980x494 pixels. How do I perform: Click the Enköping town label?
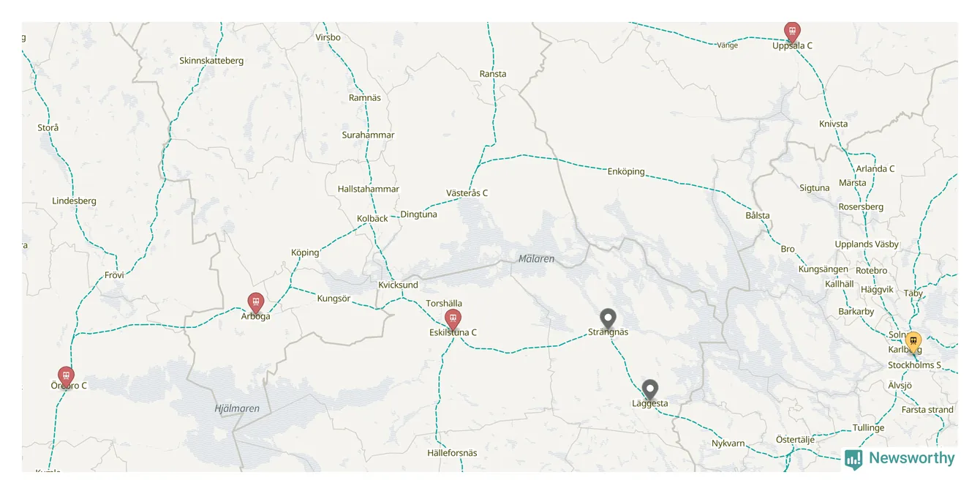(626, 172)
